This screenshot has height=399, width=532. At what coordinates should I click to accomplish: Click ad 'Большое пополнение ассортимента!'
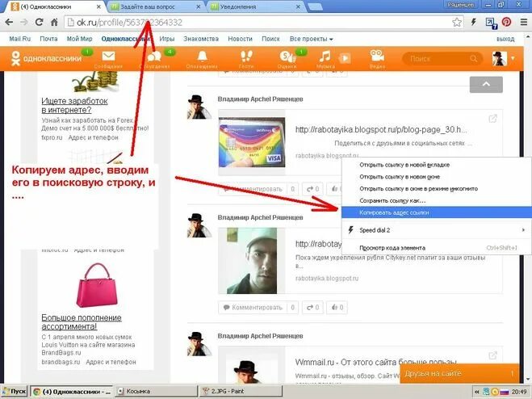(82, 322)
